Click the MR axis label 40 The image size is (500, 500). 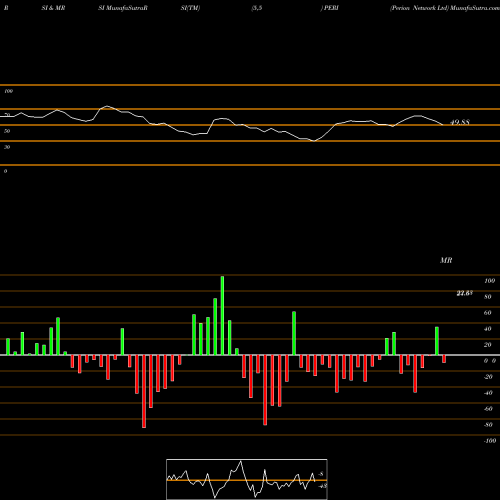tap(488, 329)
